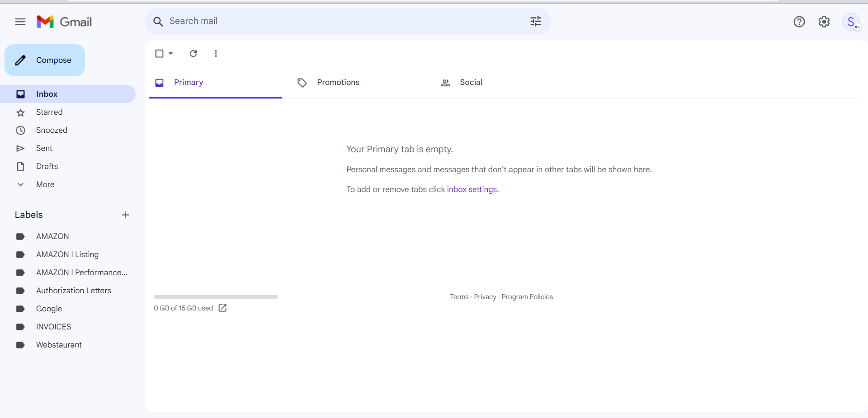Switch to the Promotions tab
The image size is (868, 418).
coord(358,82)
